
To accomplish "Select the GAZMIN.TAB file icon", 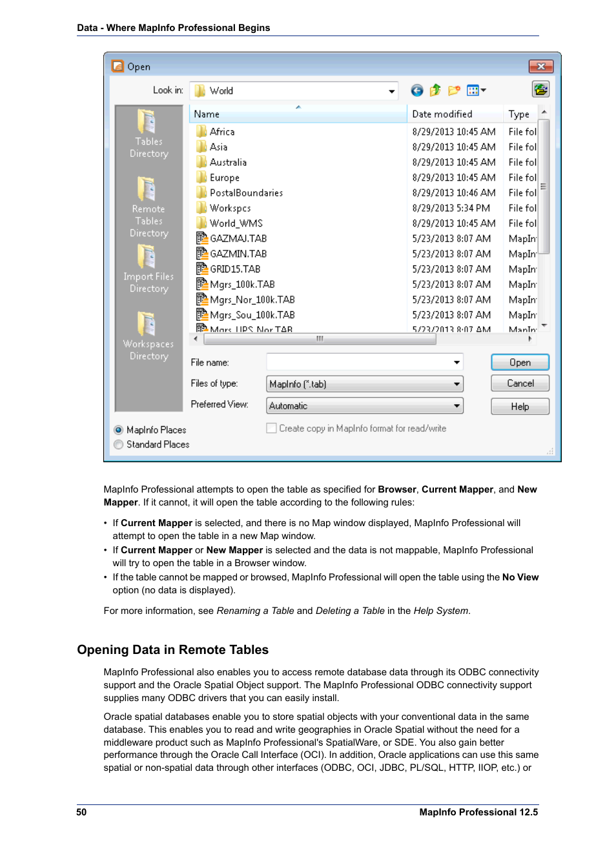I will [x=201, y=254].
